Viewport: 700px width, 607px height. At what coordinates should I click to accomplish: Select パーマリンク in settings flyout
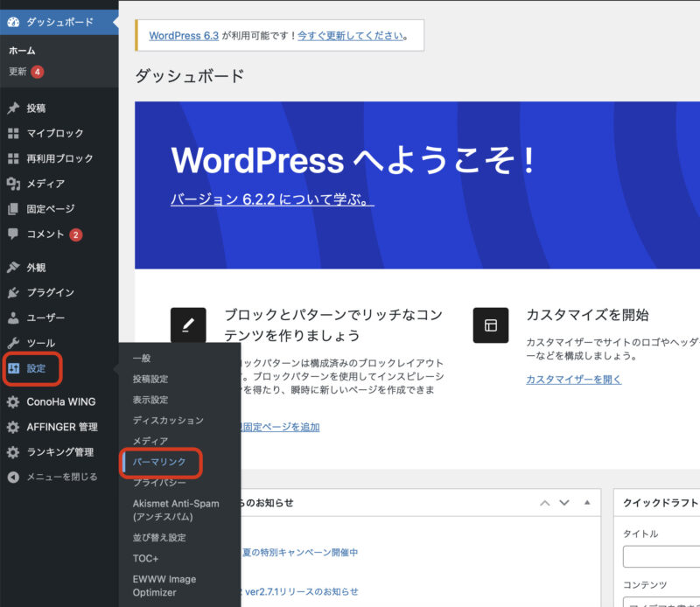point(159,462)
